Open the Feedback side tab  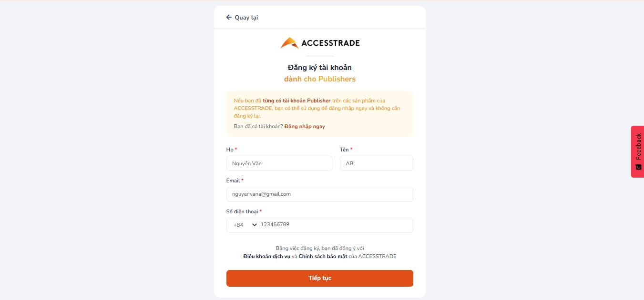click(x=638, y=148)
